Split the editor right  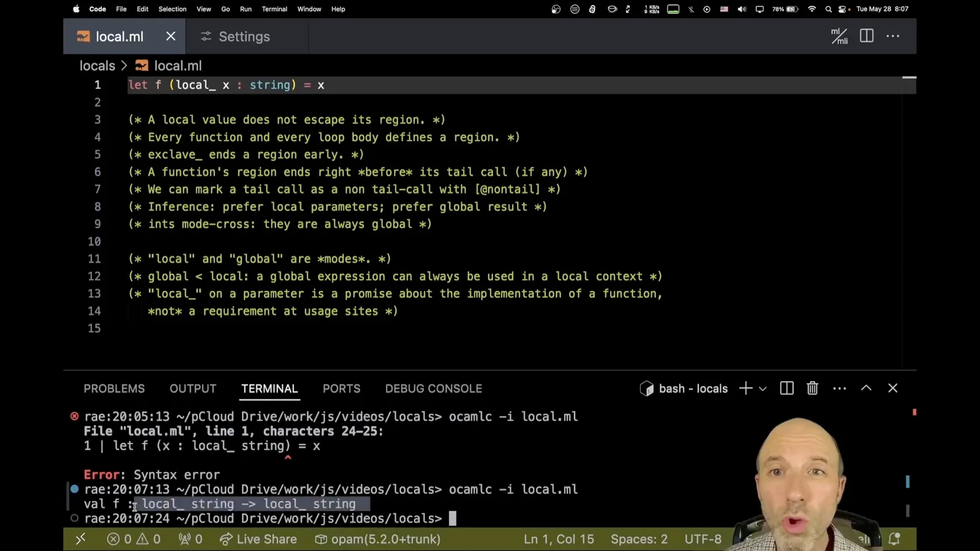tap(867, 36)
